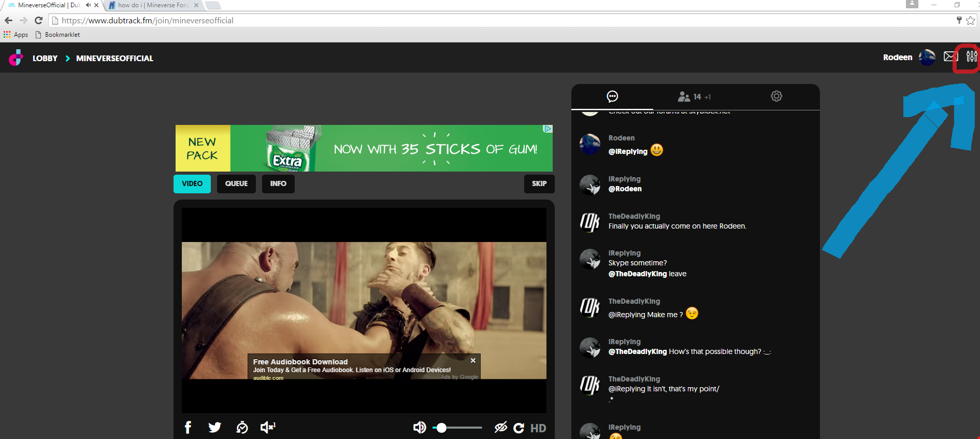Click the SKIP button
The width and height of the screenshot is (980, 439).
539,183
